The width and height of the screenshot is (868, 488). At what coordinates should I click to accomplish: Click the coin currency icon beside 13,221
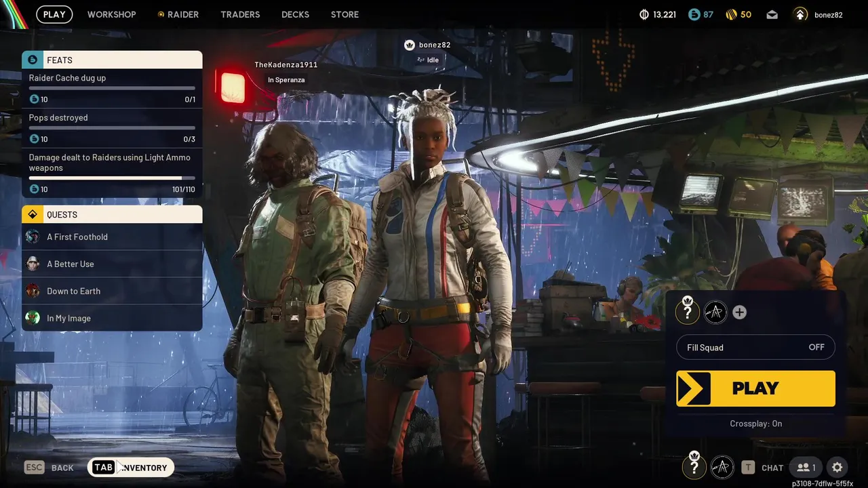pos(644,14)
